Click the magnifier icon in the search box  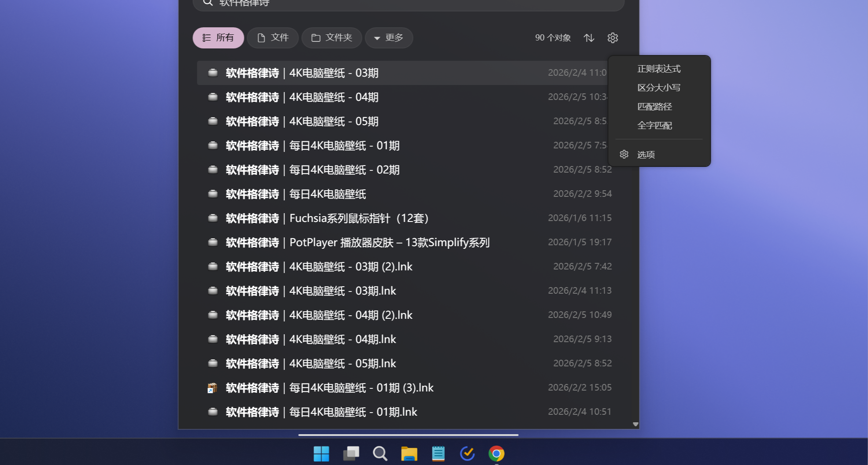[x=208, y=4]
